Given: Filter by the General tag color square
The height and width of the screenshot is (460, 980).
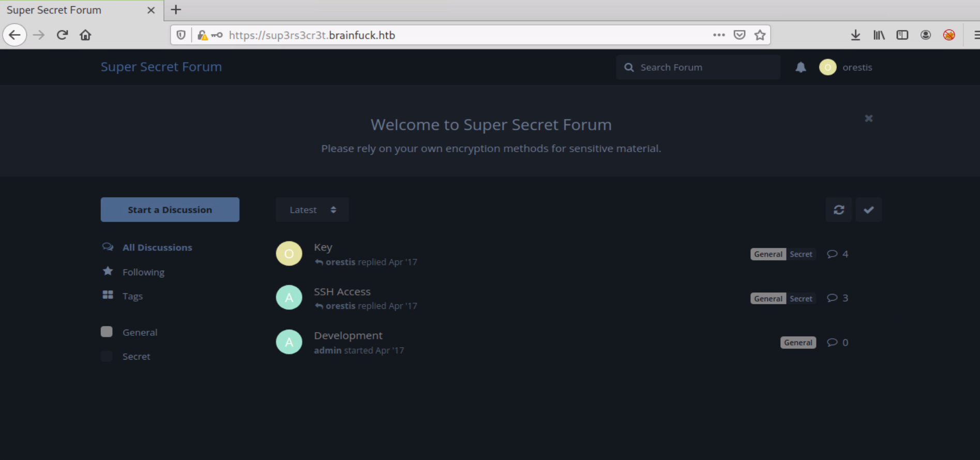Looking at the screenshot, I should [x=107, y=332].
